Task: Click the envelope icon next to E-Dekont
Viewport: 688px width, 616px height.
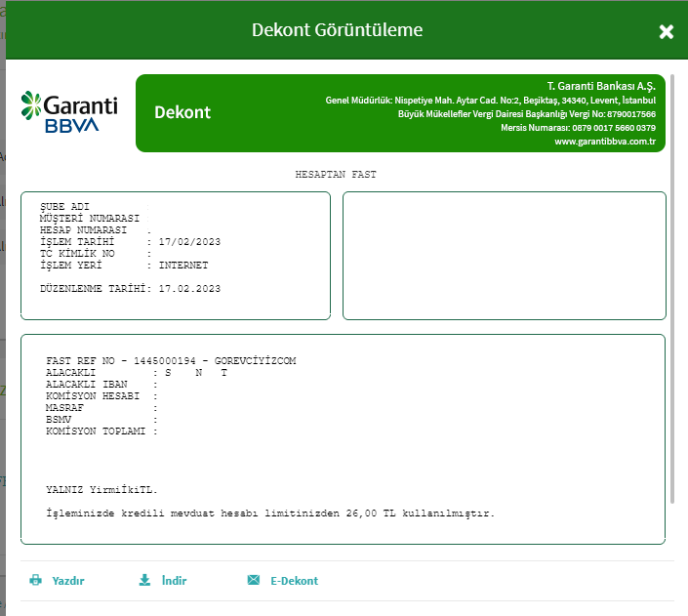Action: [253, 580]
